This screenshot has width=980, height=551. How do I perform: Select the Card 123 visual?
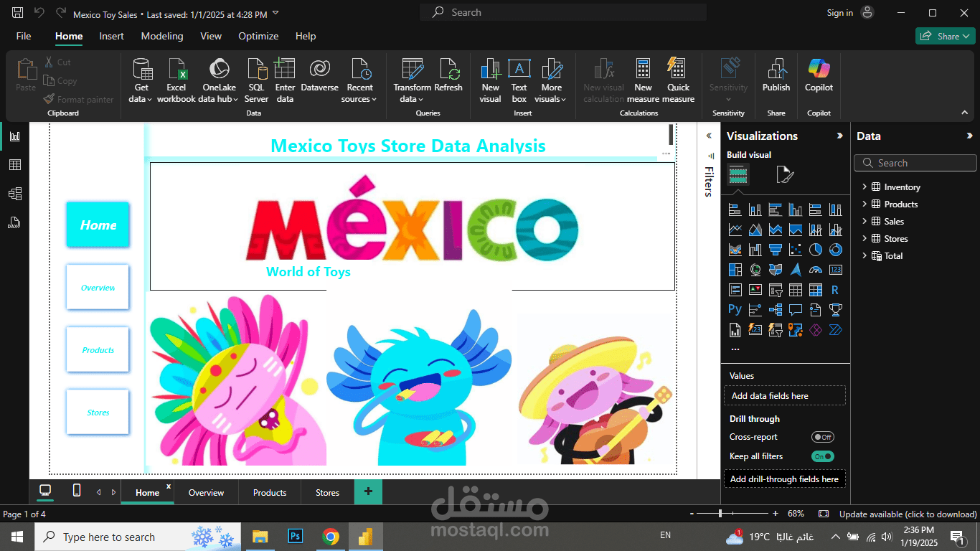[x=835, y=270]
